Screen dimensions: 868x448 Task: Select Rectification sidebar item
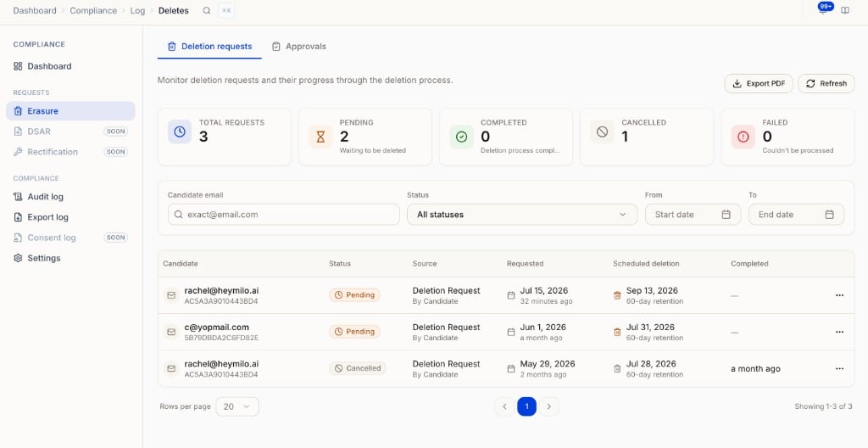point(70,152)
